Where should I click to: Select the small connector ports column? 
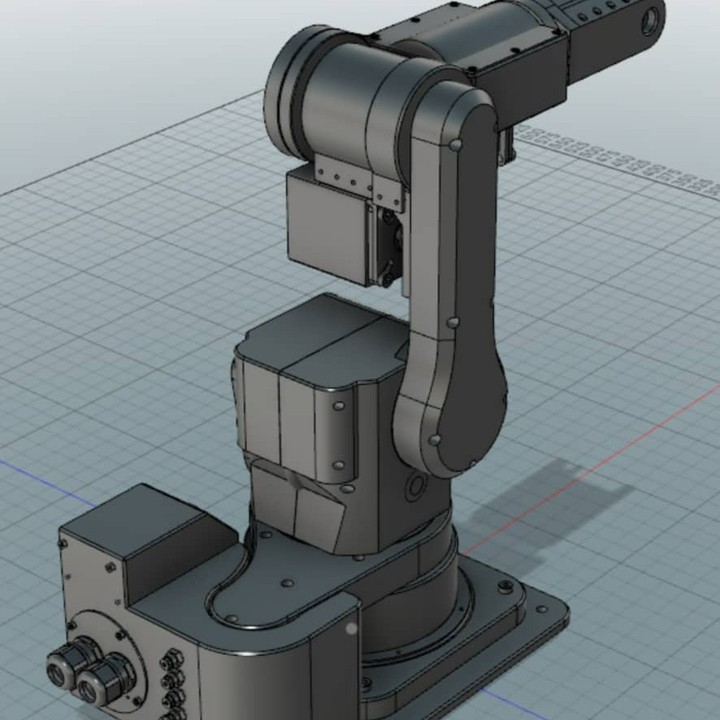[x=172, y=680]
